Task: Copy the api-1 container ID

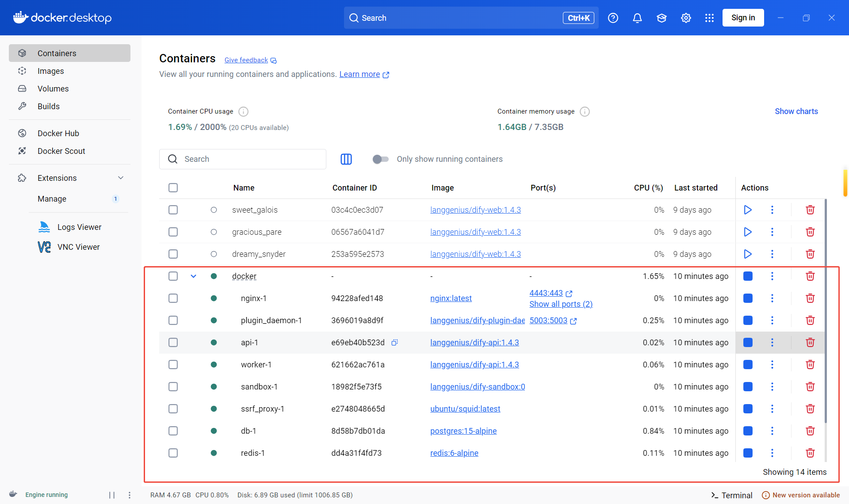Action: click(394, 343)
